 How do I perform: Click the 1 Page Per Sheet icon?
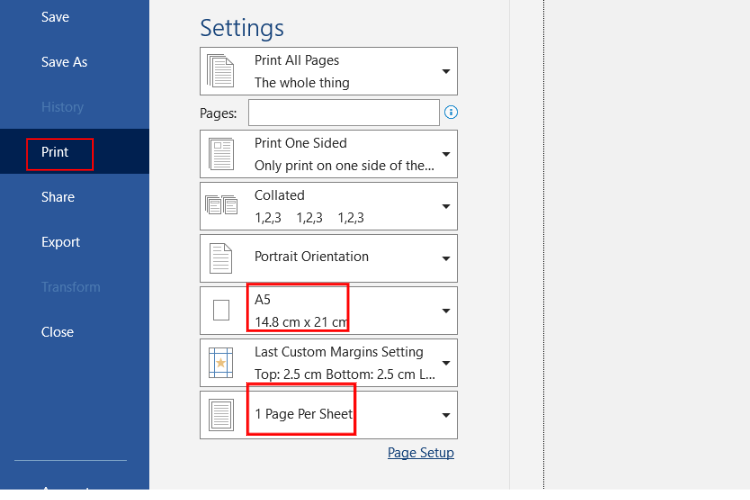click(220, 415)
